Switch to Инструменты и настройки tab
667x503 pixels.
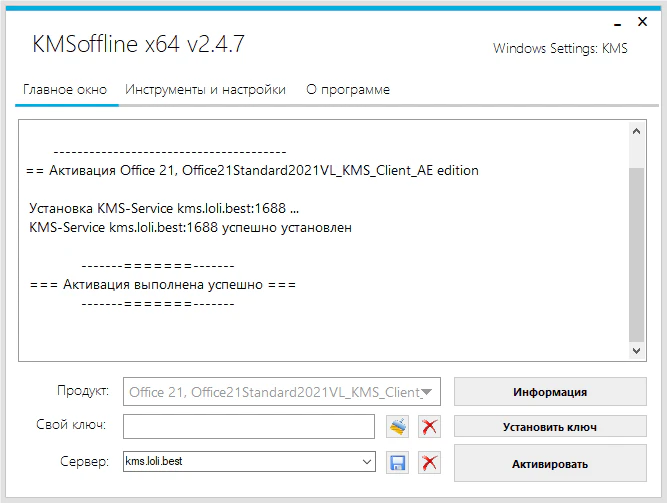tap(205, 90)
